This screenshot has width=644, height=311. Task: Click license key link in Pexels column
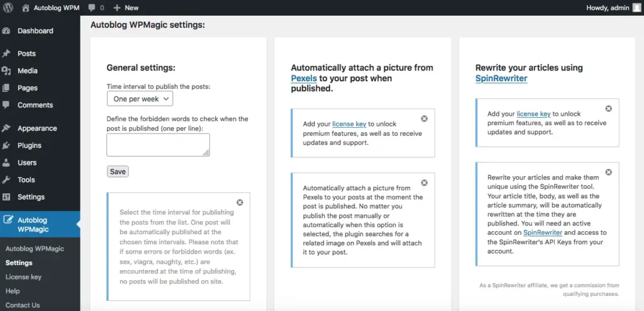pos(349,124)
